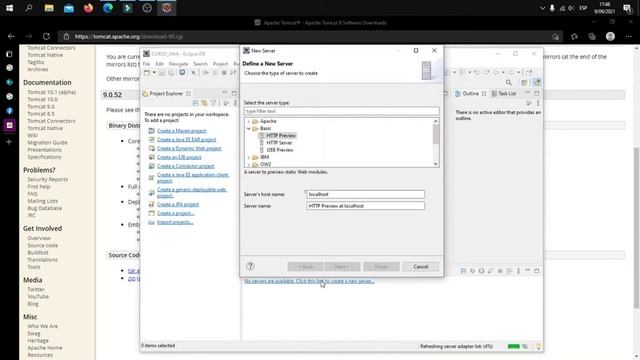Click the green progress bar in status
640x360 pixels.
[x=513, y=347]
